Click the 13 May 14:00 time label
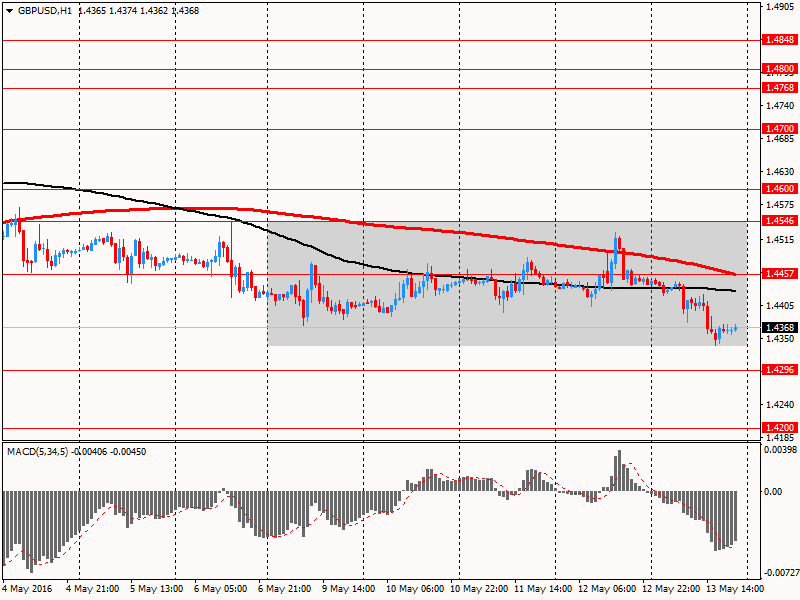Image resolution: width=800 pixels, height=600 pixels. pos(735,589)
